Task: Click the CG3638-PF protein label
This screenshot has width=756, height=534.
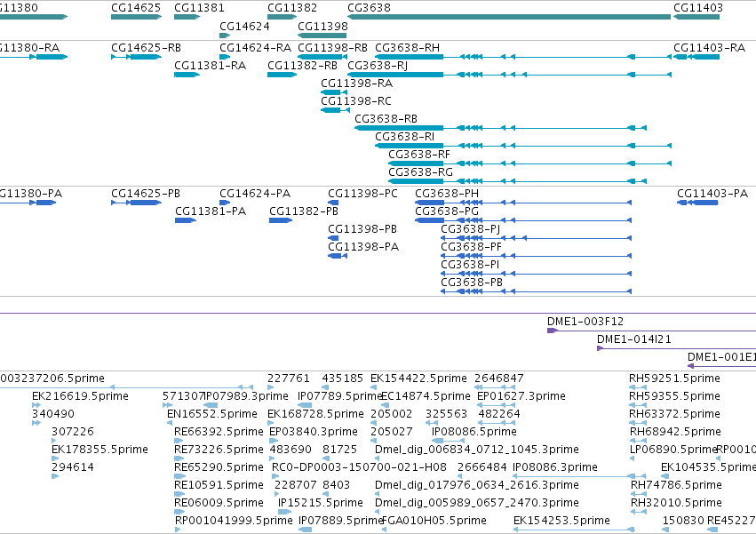Action: (472, 247)
